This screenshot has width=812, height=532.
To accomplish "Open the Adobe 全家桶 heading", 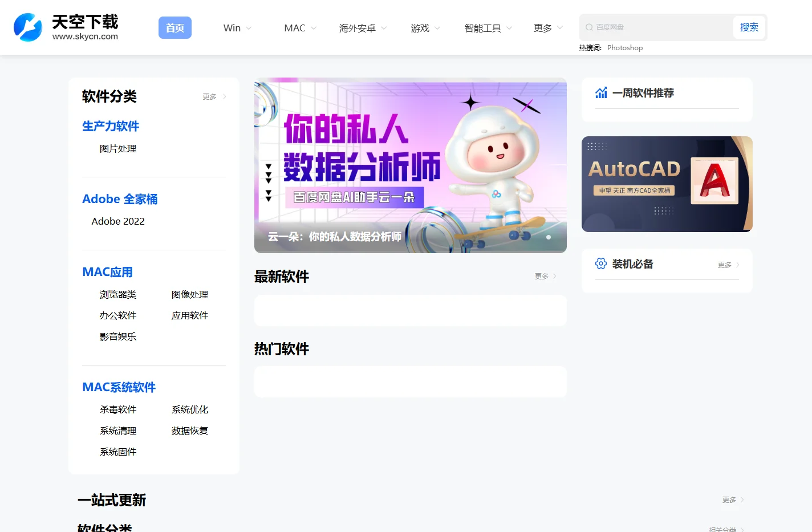I will point(120,199).
